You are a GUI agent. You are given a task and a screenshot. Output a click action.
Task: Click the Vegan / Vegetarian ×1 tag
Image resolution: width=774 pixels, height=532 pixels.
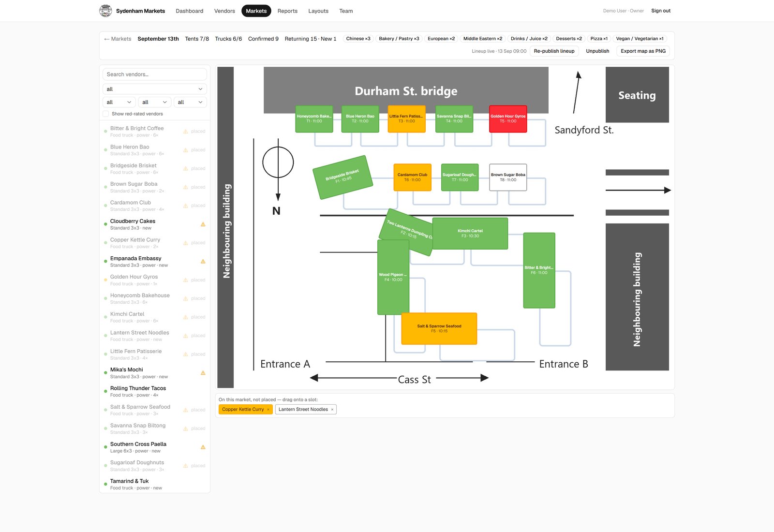pos(640,39)
